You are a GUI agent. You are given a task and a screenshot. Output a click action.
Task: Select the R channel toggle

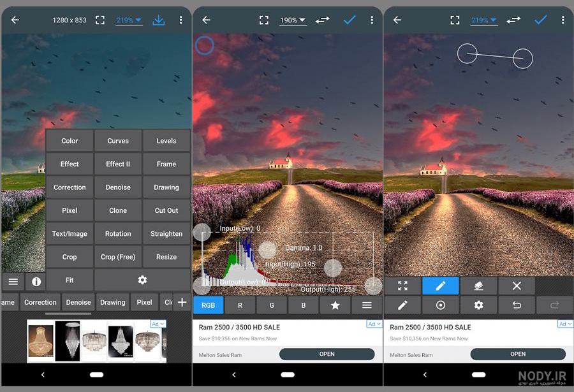point(240,305)
